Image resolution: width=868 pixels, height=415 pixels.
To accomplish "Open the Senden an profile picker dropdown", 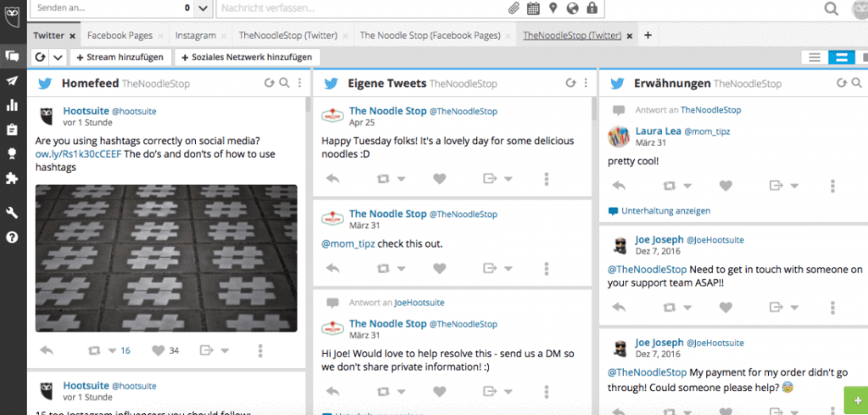I will 203,8.
